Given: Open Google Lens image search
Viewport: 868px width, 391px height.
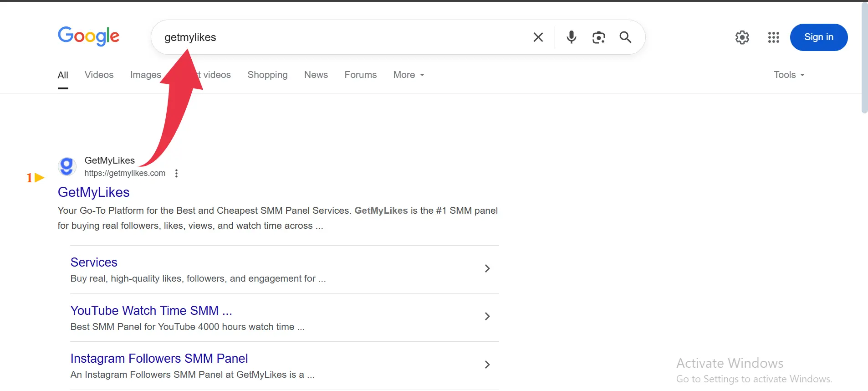Looking at the screenshot, I should coord(598,37).
